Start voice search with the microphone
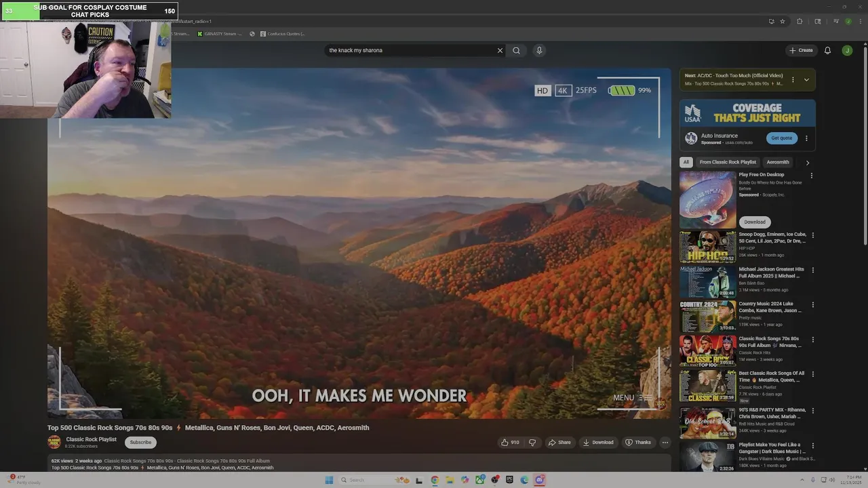 539,50
